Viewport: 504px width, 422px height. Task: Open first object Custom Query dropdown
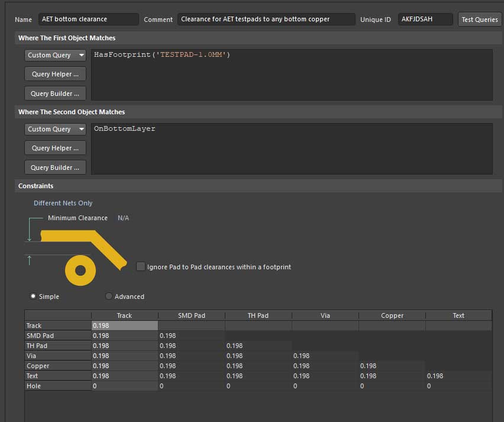(x=56, y=55)
